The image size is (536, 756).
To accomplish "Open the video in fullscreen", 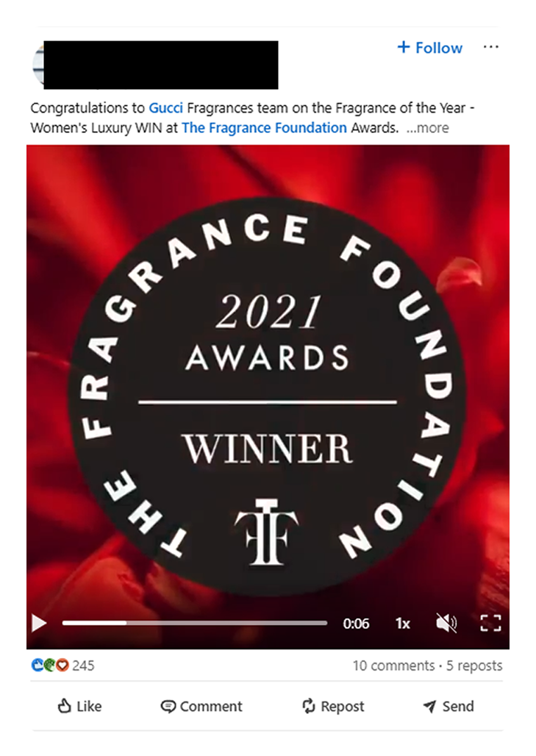I will (x=490, y=624).
